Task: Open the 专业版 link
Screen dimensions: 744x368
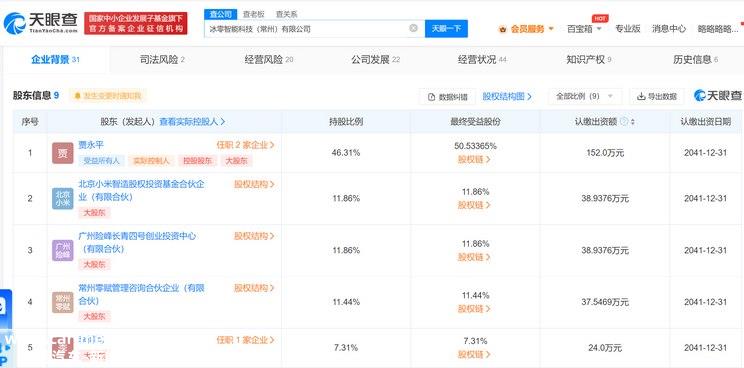Action: [628, 29]
